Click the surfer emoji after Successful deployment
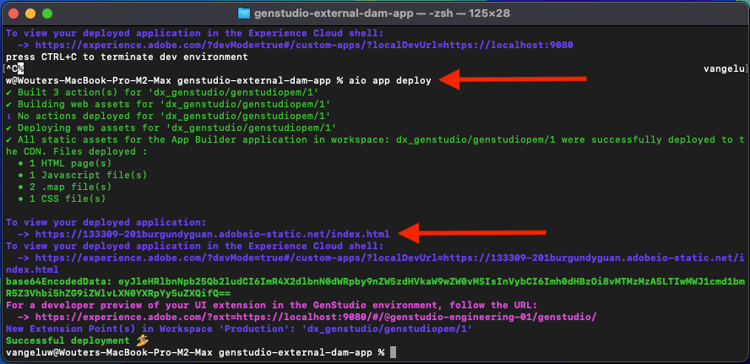The width and height of the screenshot is (750, 364). point(142,340)
